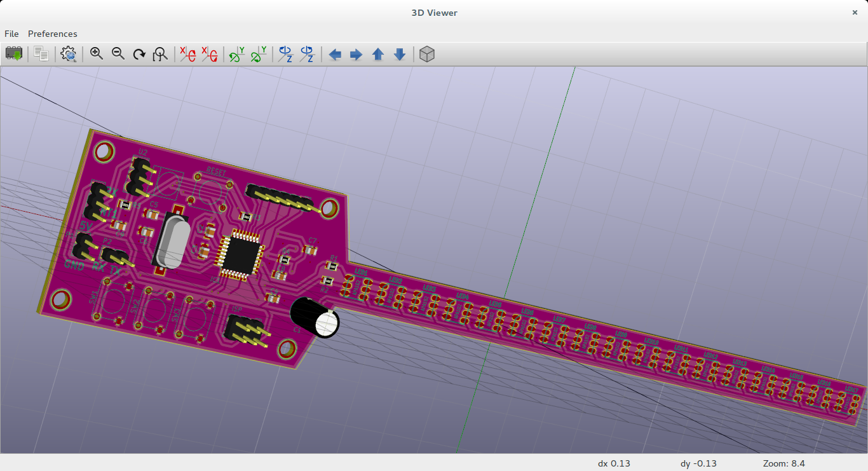Open the File menu
The width and height of the screenshot is (868, 471).
[x=11, y=34]
